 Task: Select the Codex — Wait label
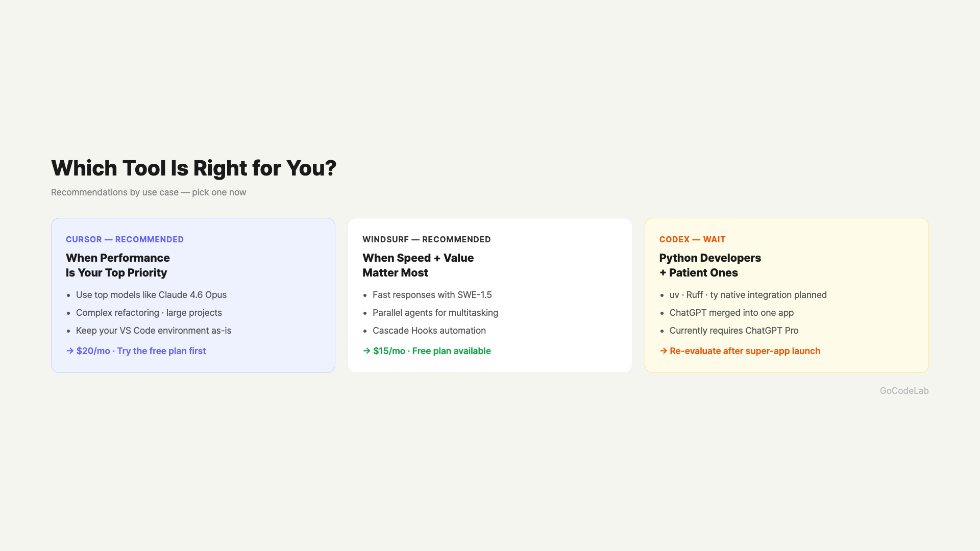point(692,239)
